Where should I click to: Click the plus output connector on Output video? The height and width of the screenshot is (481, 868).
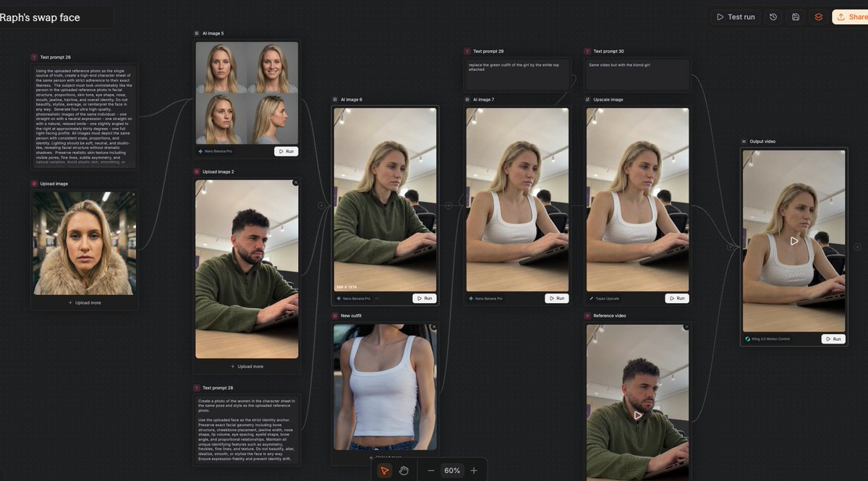tap(857, 247)
